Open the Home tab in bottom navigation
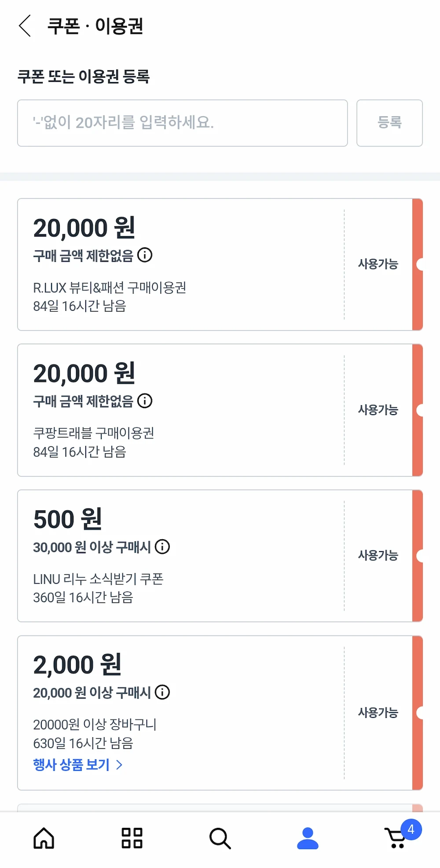 [44, 838]
